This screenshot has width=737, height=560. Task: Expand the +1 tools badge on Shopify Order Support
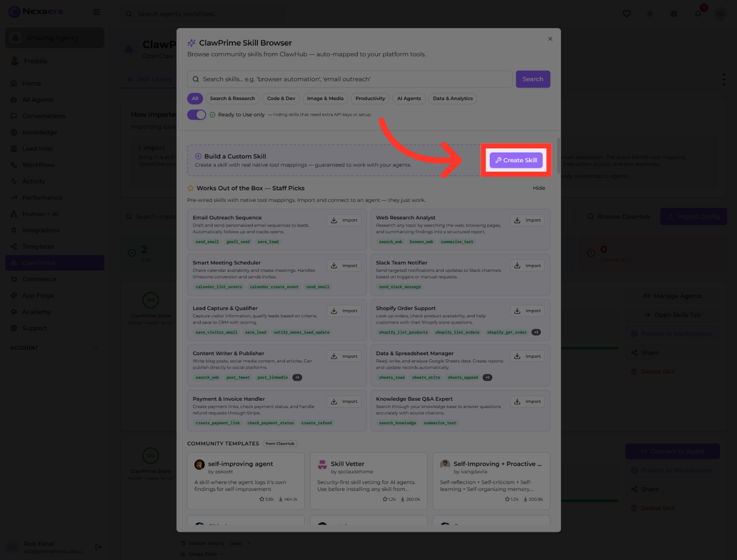click(536, 332)
